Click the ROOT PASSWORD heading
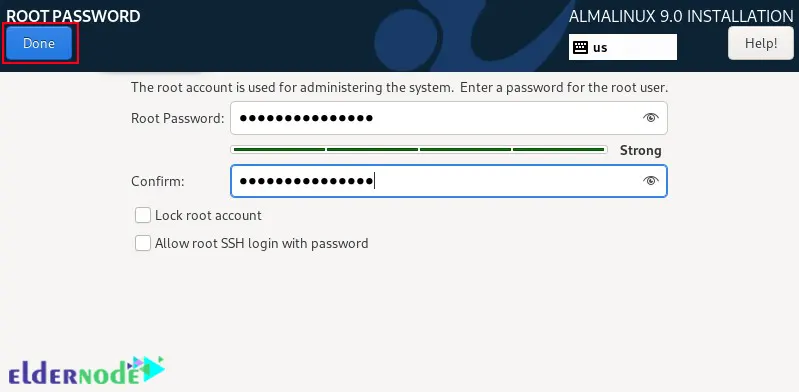799x392 pixels. (x=73, y=16)
